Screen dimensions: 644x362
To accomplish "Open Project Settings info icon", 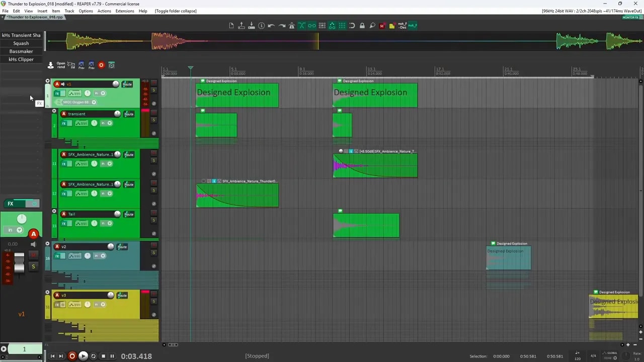I will 262,26.
